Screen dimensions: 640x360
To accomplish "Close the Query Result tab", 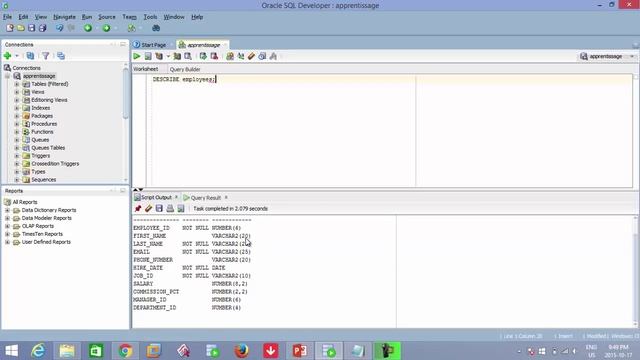I will click(226, 198).
